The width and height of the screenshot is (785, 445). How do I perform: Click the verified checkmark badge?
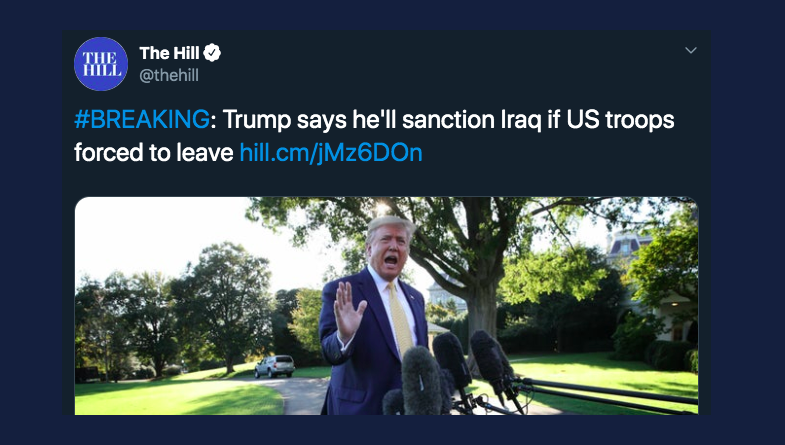coord(212,53)
